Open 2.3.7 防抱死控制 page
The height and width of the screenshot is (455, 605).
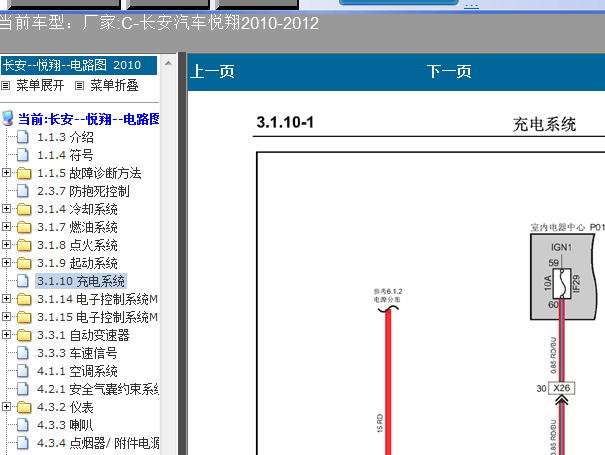[x=83, y=191]
